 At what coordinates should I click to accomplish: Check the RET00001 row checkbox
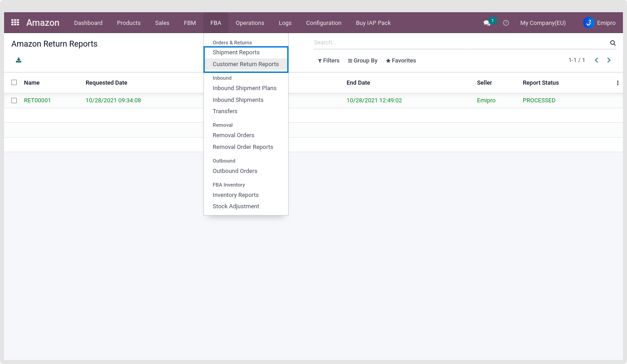(x=14, y=101)
